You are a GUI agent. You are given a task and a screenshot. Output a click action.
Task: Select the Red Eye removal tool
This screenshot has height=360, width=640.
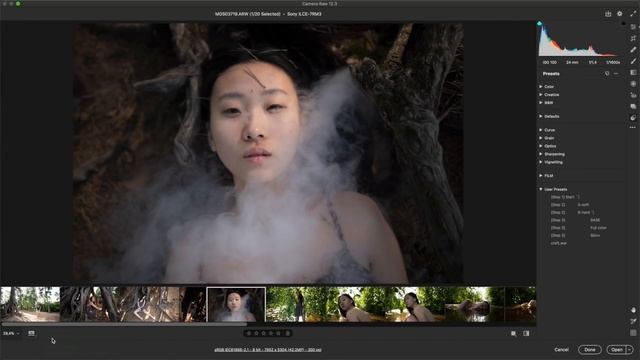tap(633, 95)
